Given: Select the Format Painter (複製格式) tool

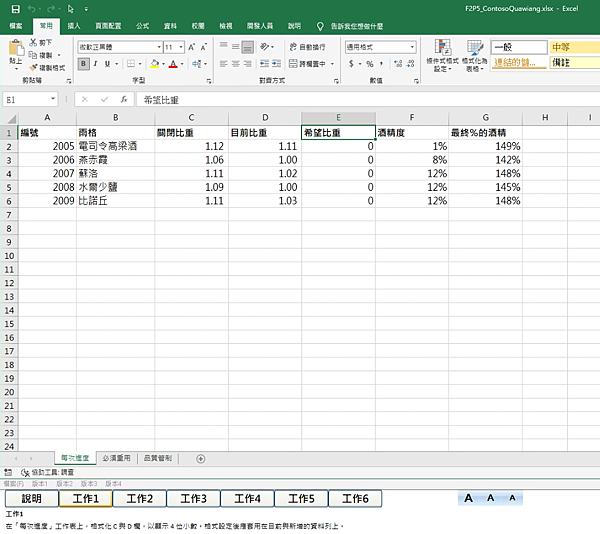Looking at the screenshot, I should click(x=35, y=68).
